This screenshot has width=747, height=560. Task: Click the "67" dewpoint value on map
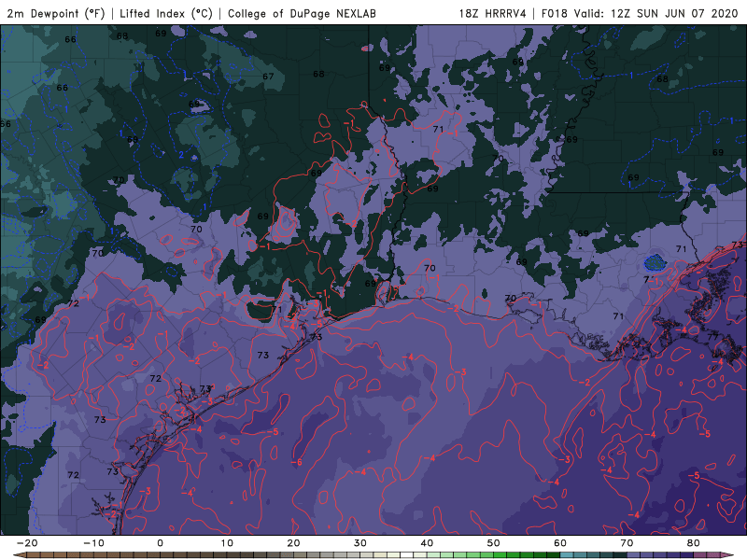click(268, 77)
